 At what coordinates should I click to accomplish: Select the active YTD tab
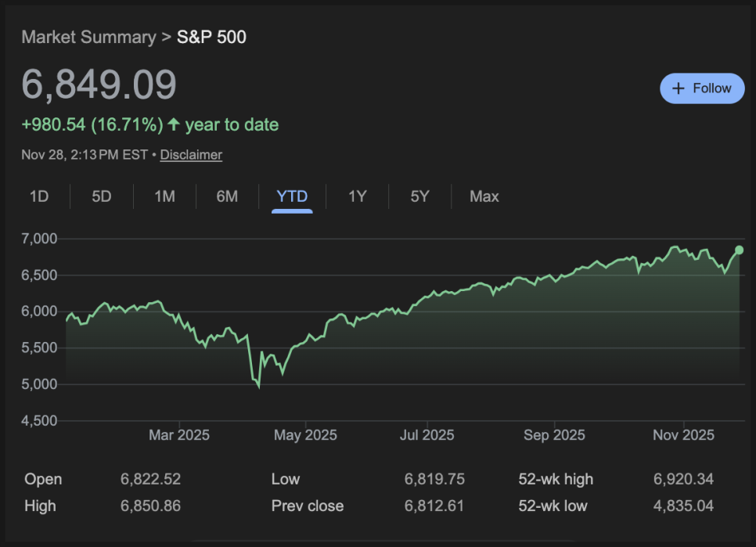292,196
